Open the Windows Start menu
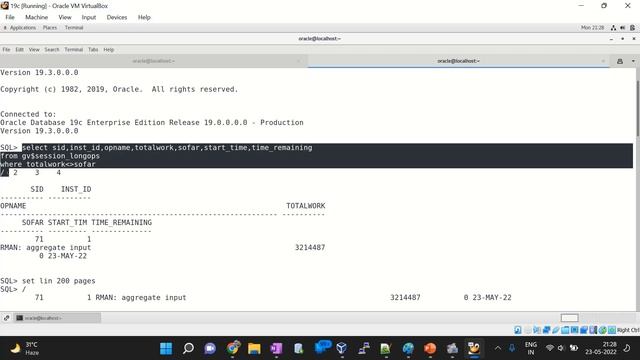The image size is (640, 360). coord(166,348)
